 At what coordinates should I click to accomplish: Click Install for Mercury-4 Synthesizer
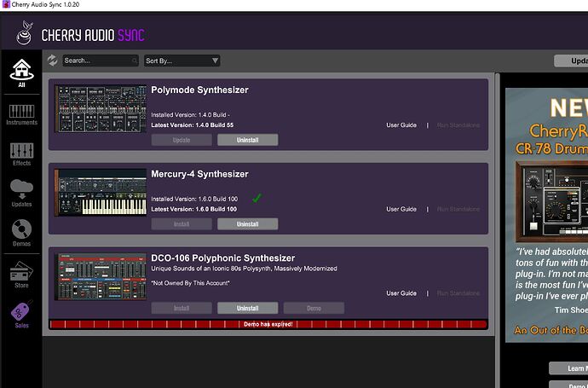(182, 224)
